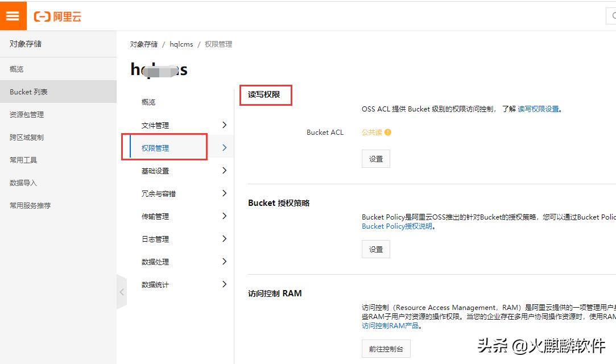
Task: Click hqlcms in the breadcrumb trail
Action: tap(181, 43)
